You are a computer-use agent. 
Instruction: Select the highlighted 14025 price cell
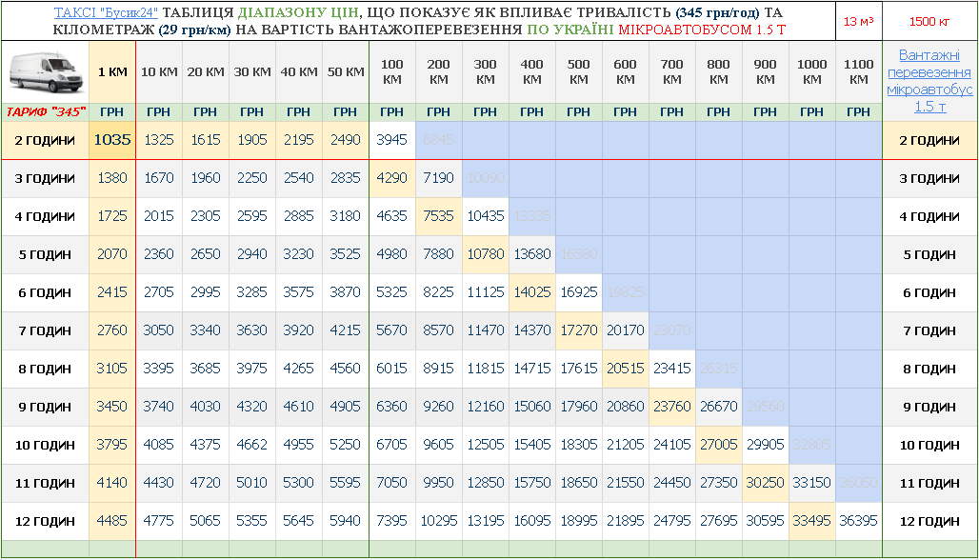tap(531, 292)
